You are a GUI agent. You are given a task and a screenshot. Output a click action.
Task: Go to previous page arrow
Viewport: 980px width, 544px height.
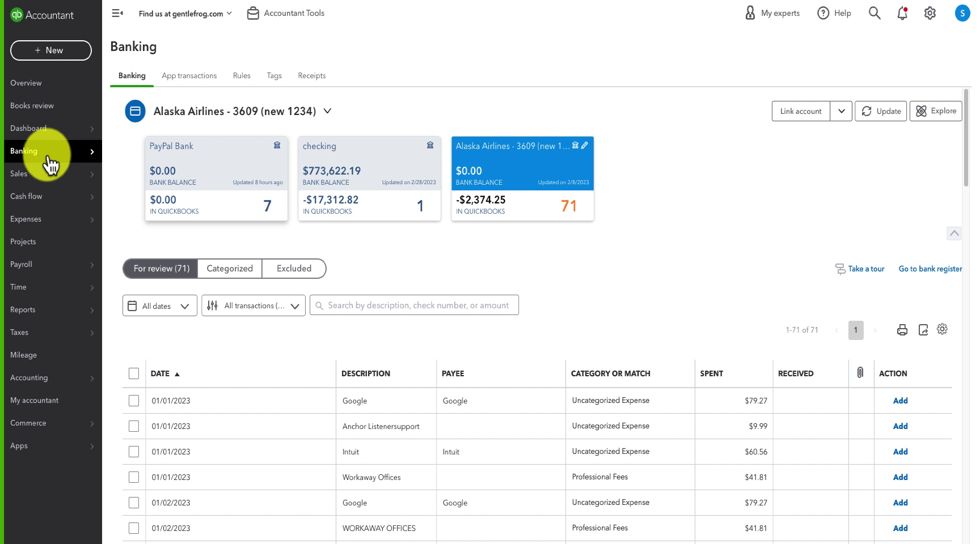tap(837, 330)
